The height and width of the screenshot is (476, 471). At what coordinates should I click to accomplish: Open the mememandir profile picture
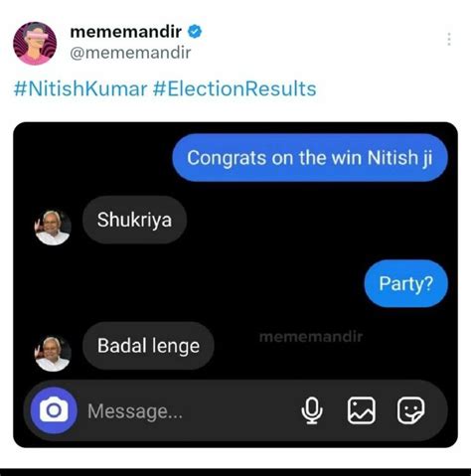click(x=35, y=44)
